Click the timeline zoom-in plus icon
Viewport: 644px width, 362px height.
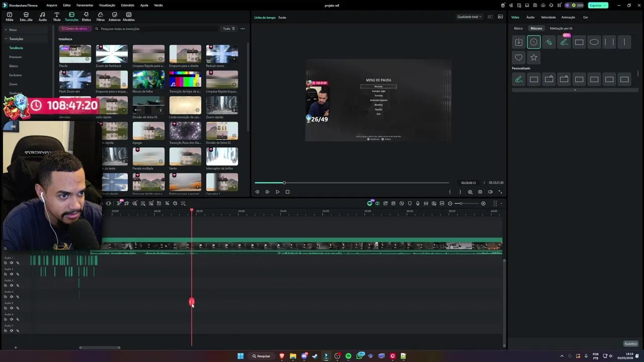(484, 204)
